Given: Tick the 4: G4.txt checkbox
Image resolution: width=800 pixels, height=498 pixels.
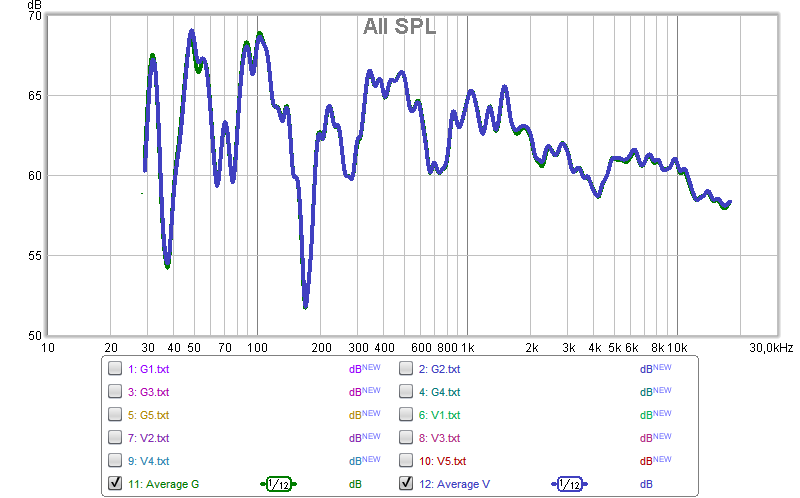Looking at the screenshot, I should point(406,391).
